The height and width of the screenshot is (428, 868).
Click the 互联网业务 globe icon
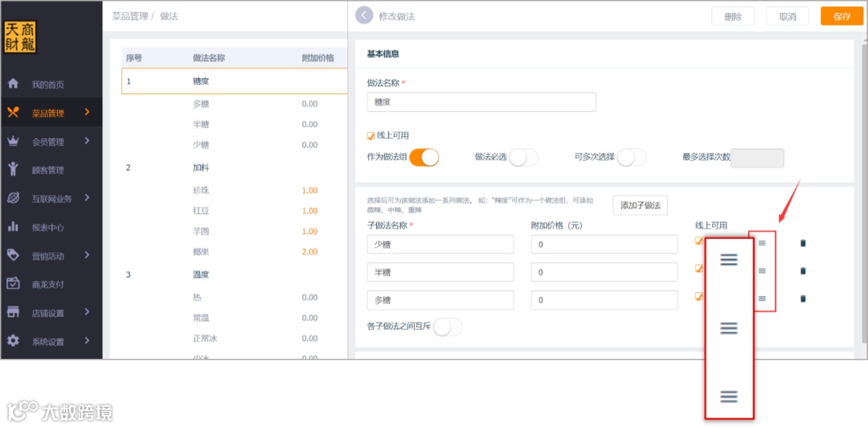[13, 198]
